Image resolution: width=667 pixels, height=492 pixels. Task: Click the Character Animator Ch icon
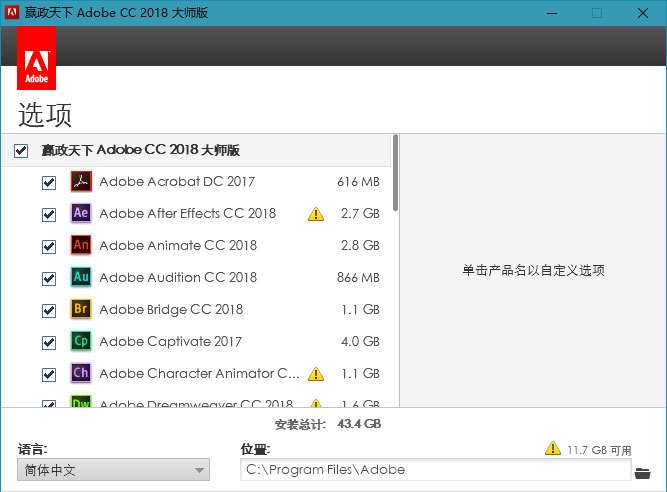(81, 373)
